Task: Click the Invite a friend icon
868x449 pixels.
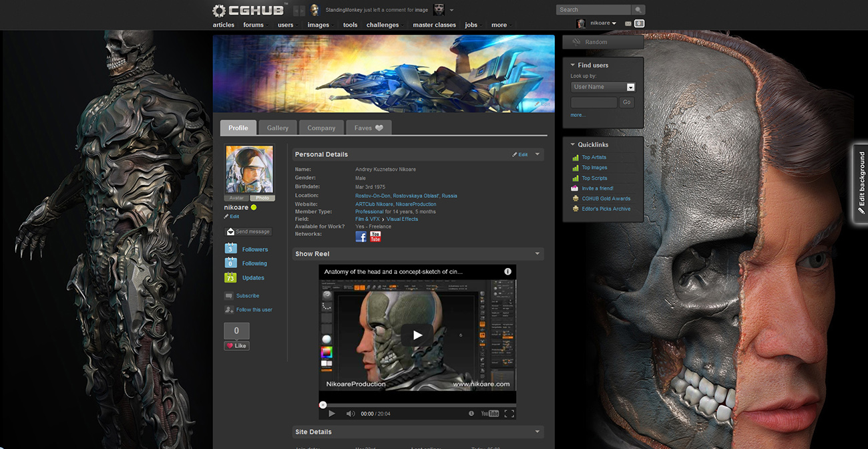Action: click(x=575, y=188)
